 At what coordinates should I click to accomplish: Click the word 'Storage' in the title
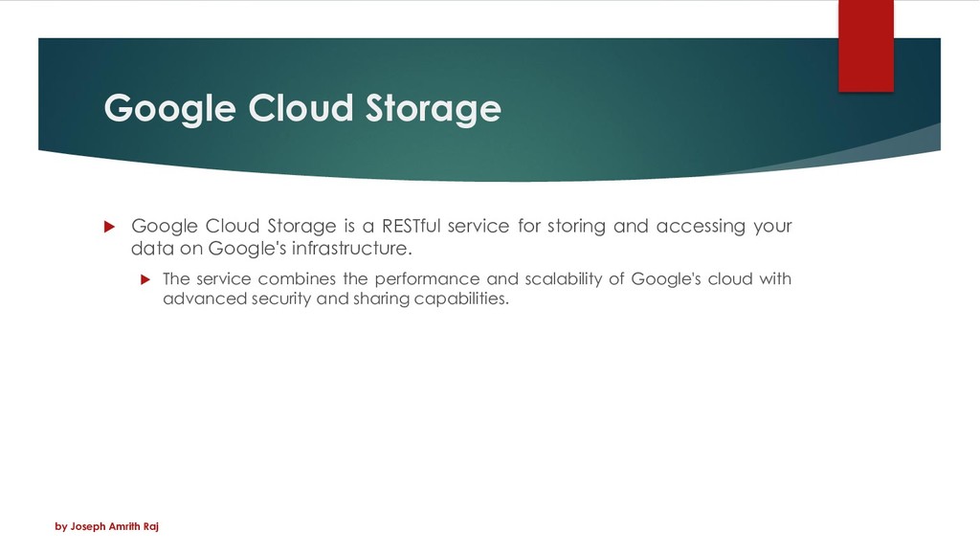coord(434,109)
